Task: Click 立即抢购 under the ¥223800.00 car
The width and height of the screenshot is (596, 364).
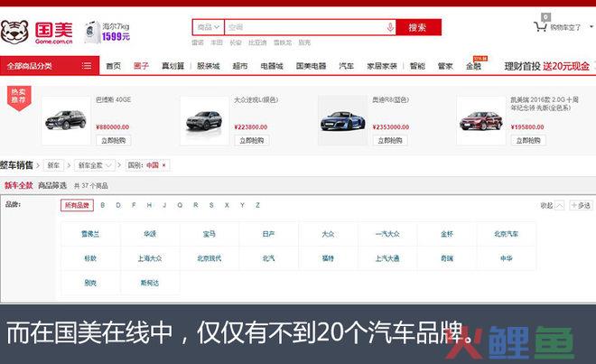Action: tap(252, 140)
